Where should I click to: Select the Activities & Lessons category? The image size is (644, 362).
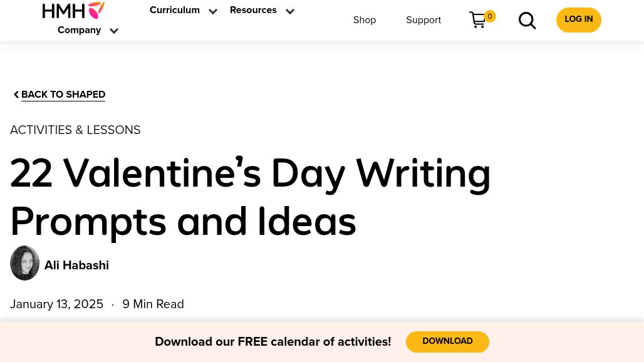[x=75, y=130]
